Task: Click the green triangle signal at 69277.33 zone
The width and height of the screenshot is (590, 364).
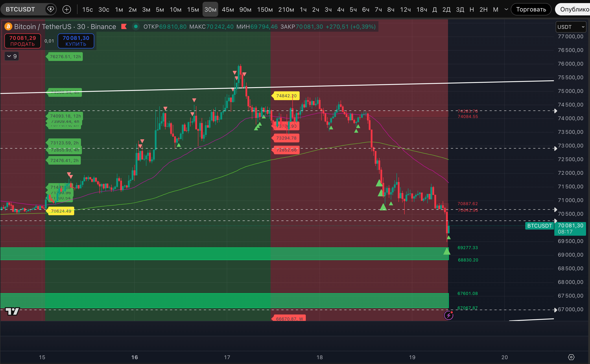Action: pos(447,252)
